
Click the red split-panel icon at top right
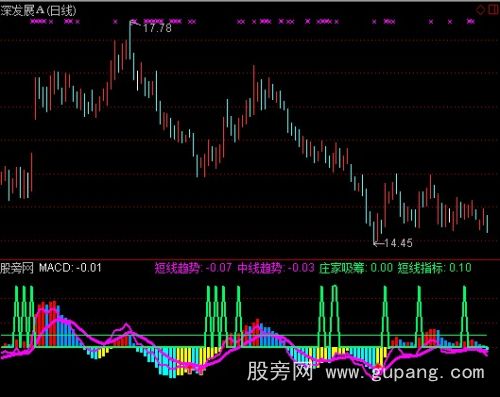click(493, 10)
